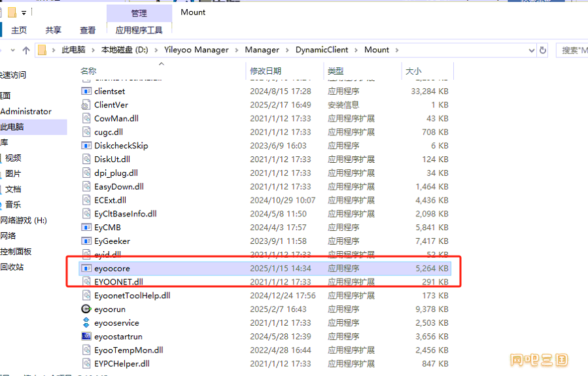The image size is (588, 376).
Task: Refresh the current folder view
Action: (543, 50)
